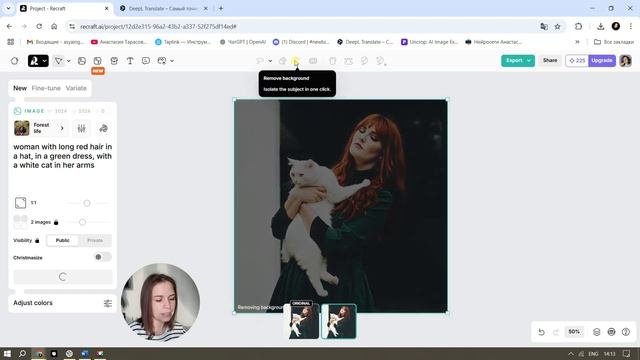The width and height of the screenshot is (640, 360).
Task: Click the Share button
Action: coord(550,60)
